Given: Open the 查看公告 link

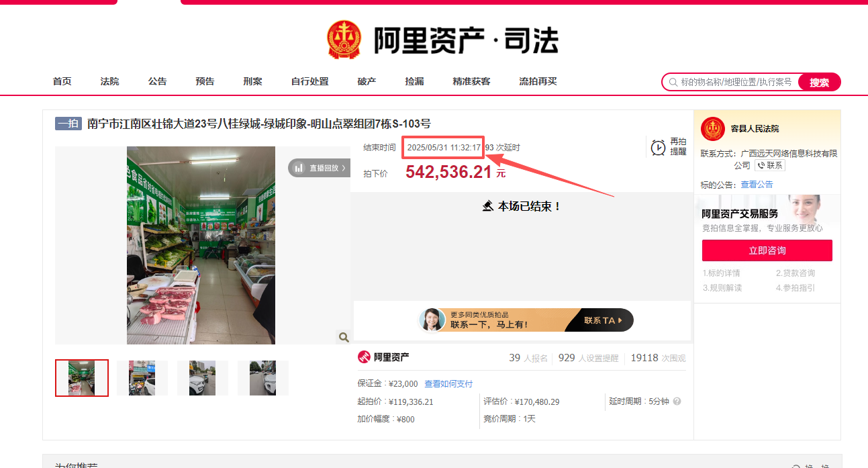Looking at the screenshot, I should tap(757, 185).
